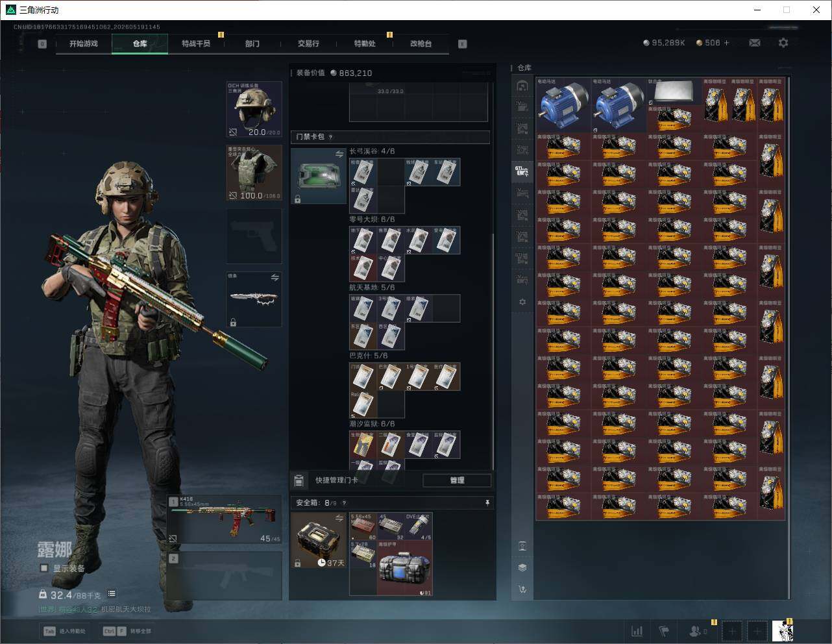Select the DVE item in safe box
This screenshot has height=644, width=832.
tap(419, 526)
